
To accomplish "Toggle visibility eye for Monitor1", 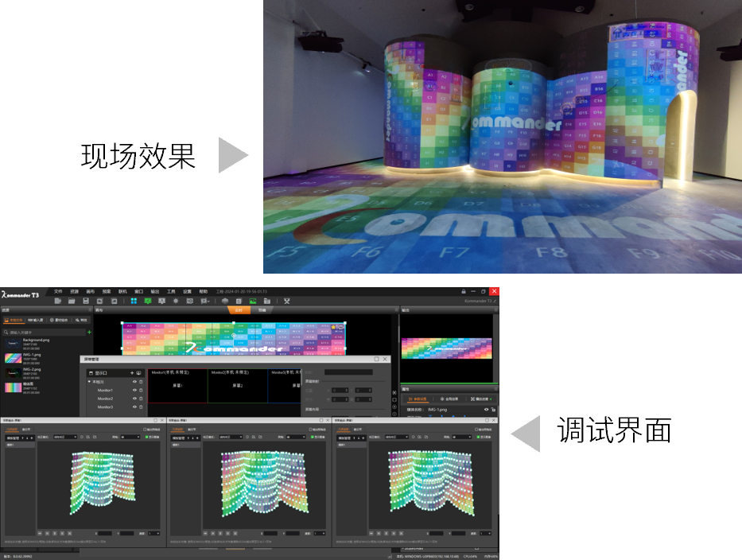I will [x=134, y=391].
